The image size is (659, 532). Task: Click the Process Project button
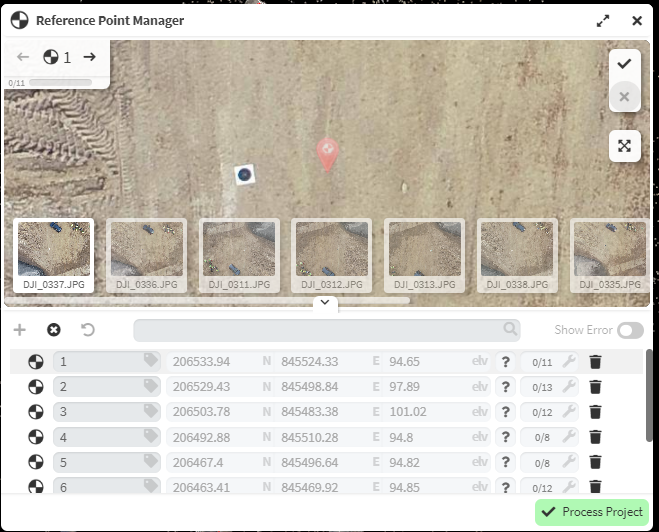592,512
